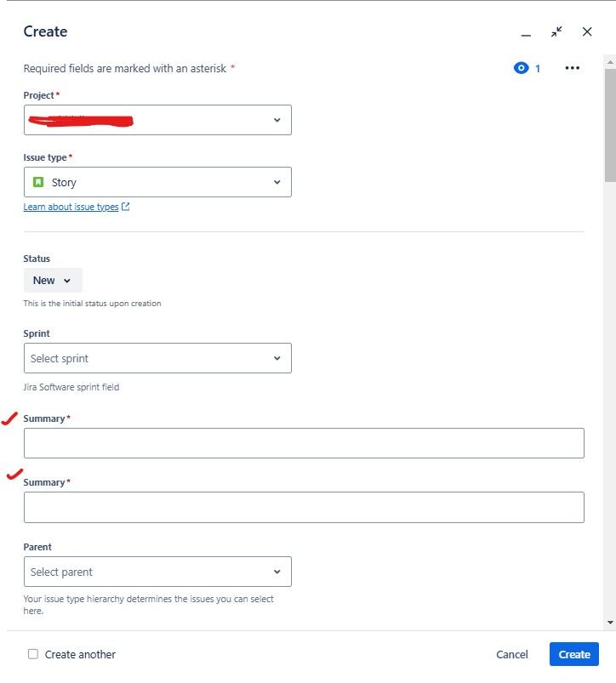The width and height of the screenshot is (616, 683).
Task: Click the external link icon after issue types link
Action: click(x=123, y=206)
